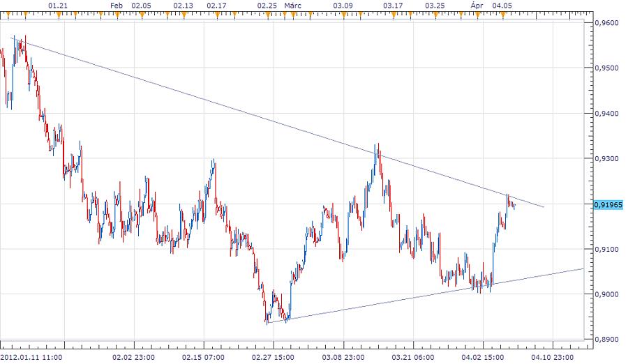Click the 0,8900 price axis label
The width and height of the screenshot is (628, 364).
coord(606,340)
